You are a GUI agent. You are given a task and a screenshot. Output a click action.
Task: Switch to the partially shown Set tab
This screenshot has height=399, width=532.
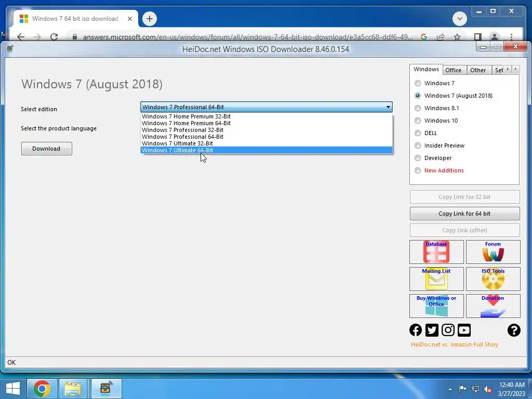point(498,70)
